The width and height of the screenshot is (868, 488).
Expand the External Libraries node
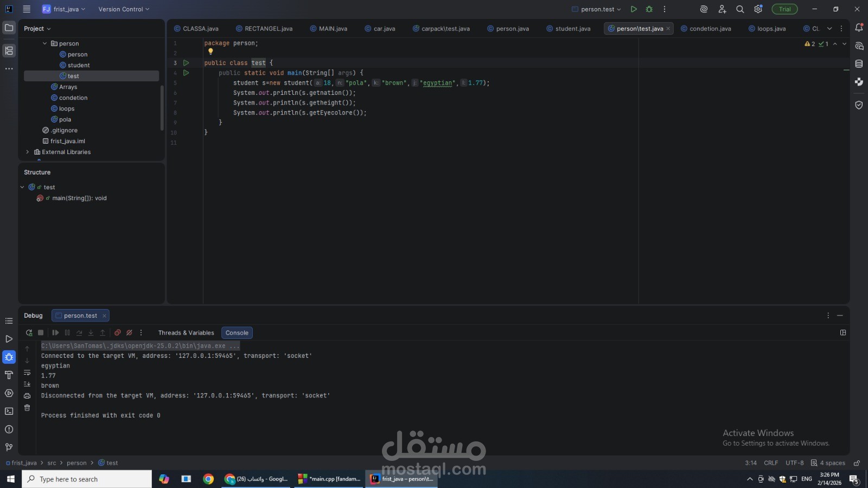click(x=27, y=152)
